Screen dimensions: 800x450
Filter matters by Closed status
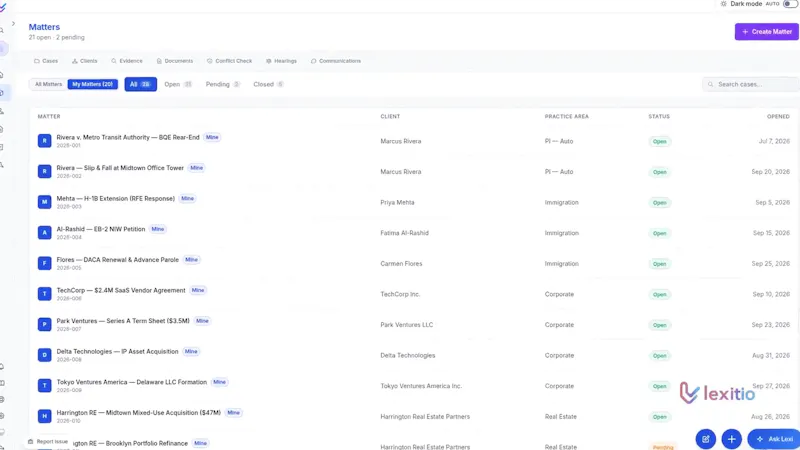(x=268, y=84)
